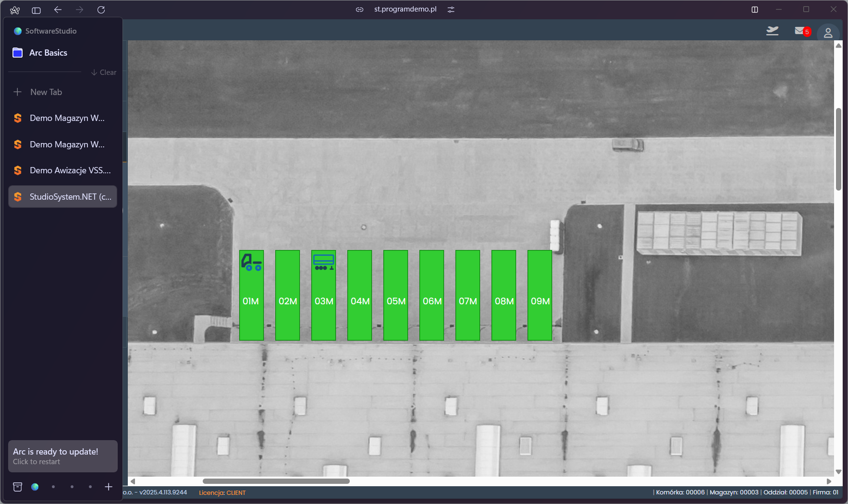Screen dimensions: 848x504
Task: Reload the current page
Action: pos(101,10)
